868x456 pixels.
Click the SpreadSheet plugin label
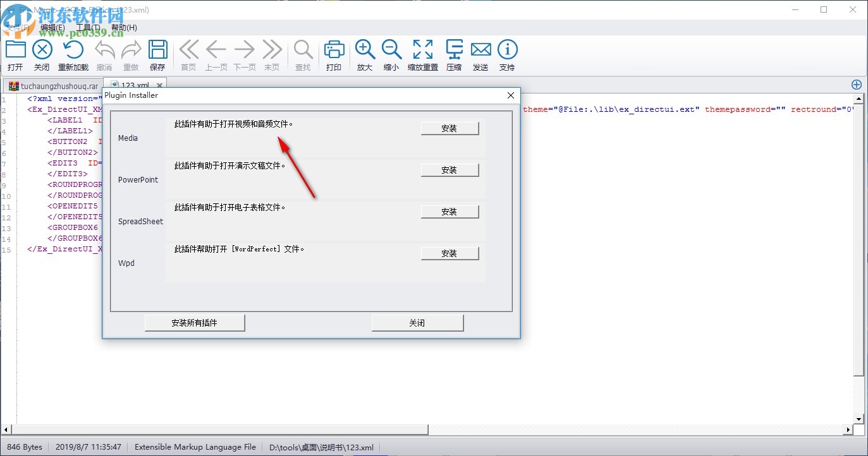pyautogui.click(x=140, y=222)
